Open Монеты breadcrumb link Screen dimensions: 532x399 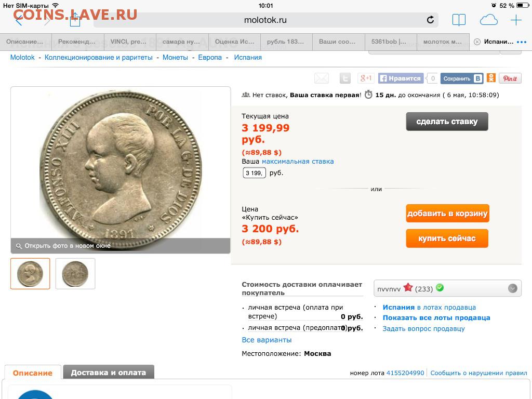175,57
